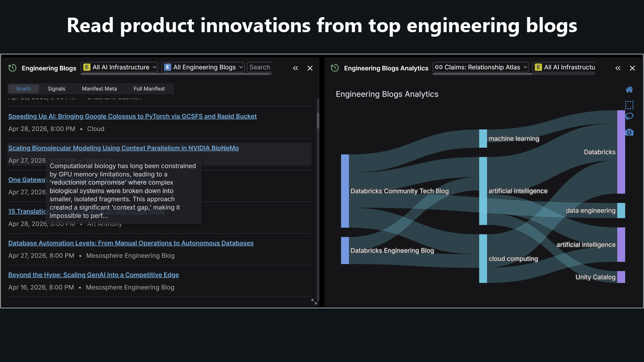Close the Engineering Blogs Analytics panel
The height and width of the screenshot is (362, 644).
click(632, 68)
